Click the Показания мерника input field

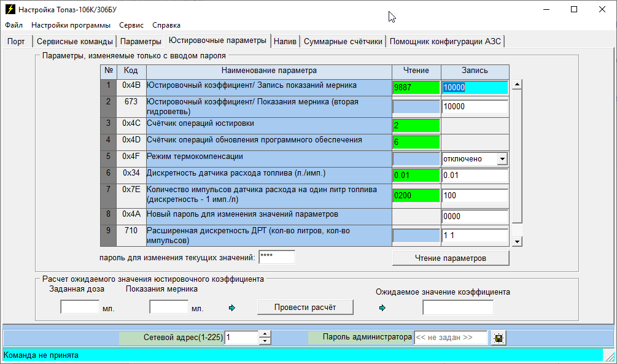[169, 307]
